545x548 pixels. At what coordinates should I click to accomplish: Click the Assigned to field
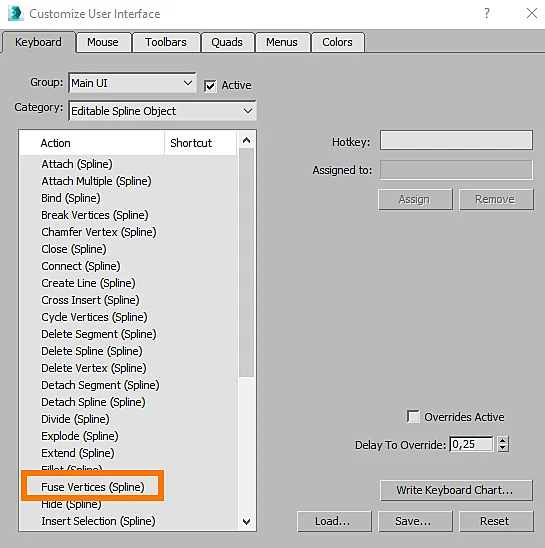click(456, 170)
